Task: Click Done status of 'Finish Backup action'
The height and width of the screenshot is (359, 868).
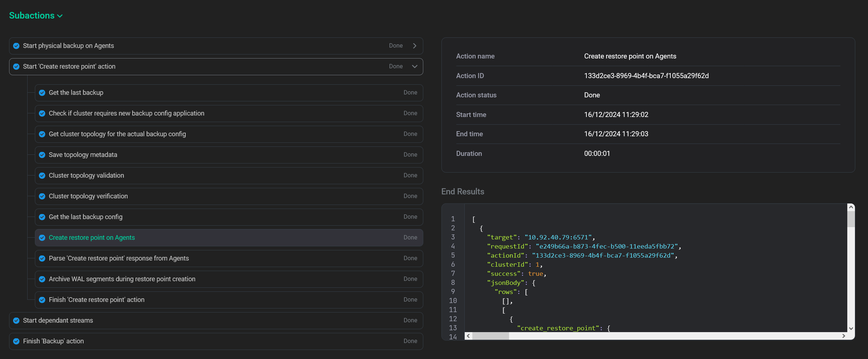Action: pyautogui.click(x=410, y=341)
